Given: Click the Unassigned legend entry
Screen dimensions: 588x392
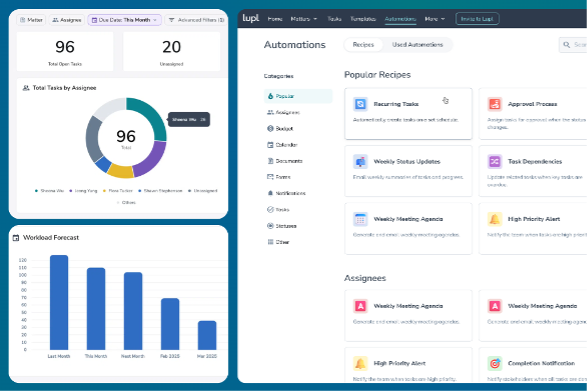Looking at the screenshot, I should coord(203,191).
